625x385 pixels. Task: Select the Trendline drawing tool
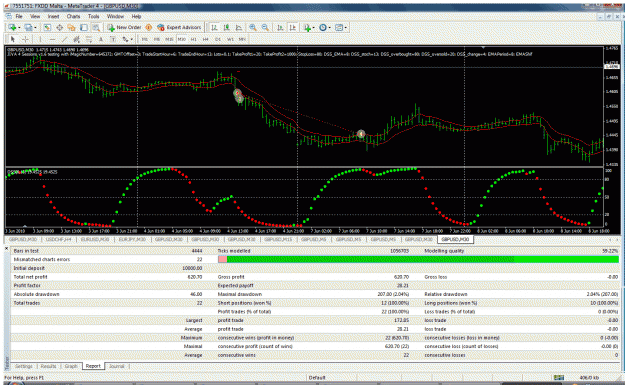(64, 39)
